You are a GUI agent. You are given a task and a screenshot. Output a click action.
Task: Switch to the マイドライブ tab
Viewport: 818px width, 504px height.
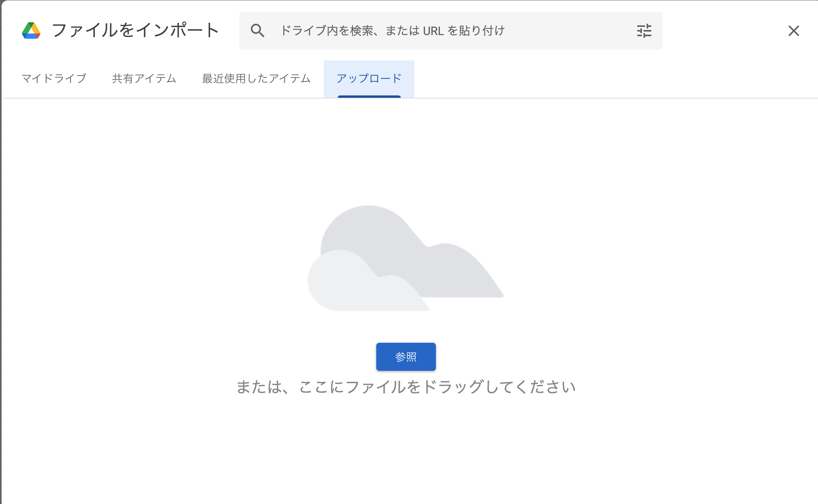(x=54, y=79)
